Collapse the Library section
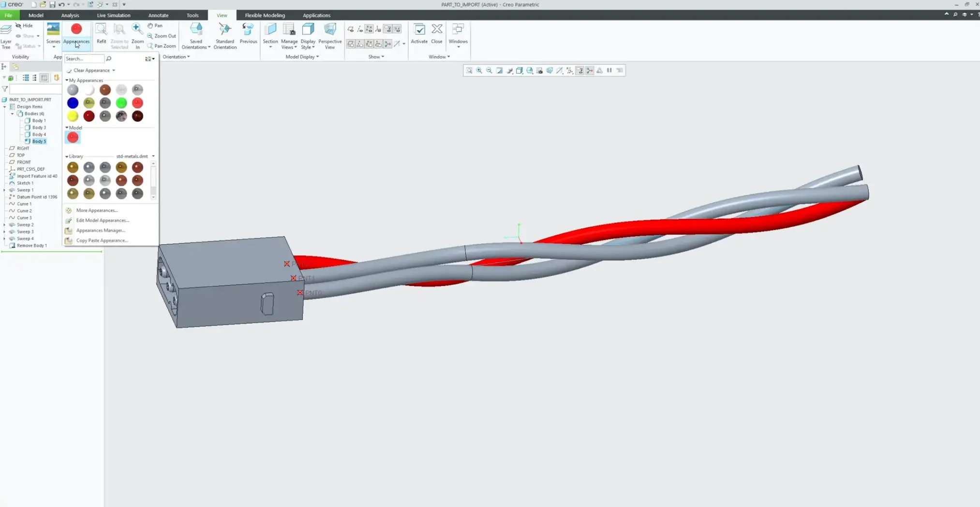 67,156
